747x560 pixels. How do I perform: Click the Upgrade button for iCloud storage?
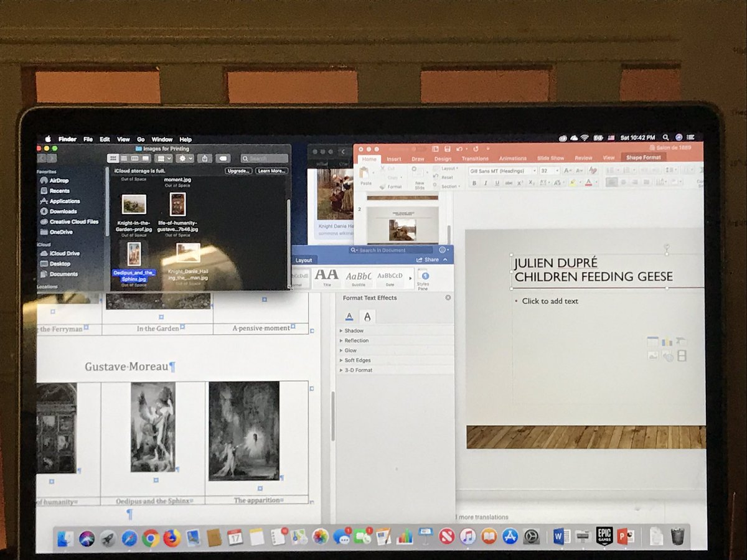(238, 171)
